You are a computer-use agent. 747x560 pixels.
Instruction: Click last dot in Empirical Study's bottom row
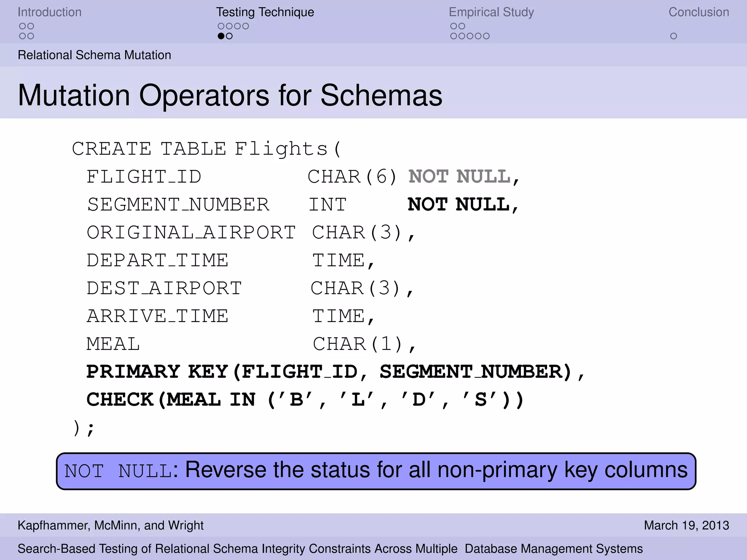point(486,36)
